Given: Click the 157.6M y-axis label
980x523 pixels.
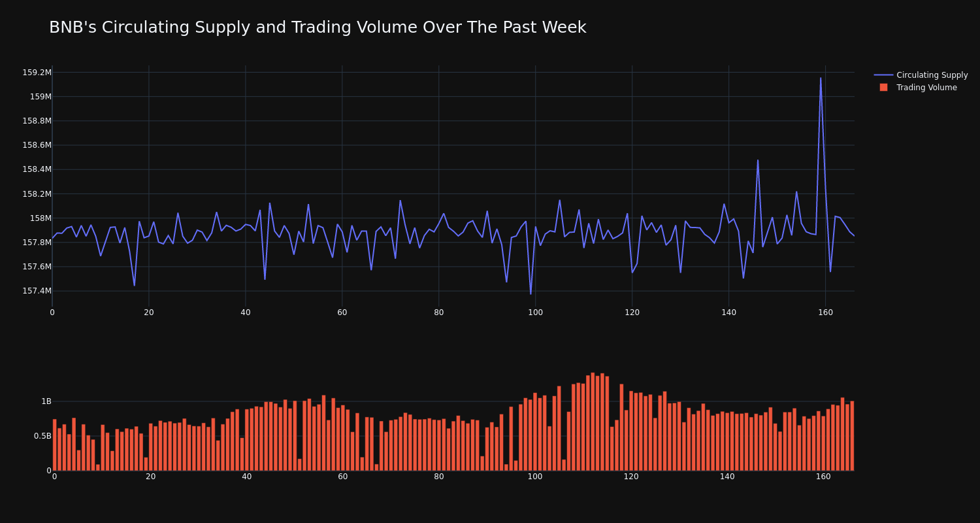Looking at the screenshot, I should pyautogui.click(x=37, y=267).
